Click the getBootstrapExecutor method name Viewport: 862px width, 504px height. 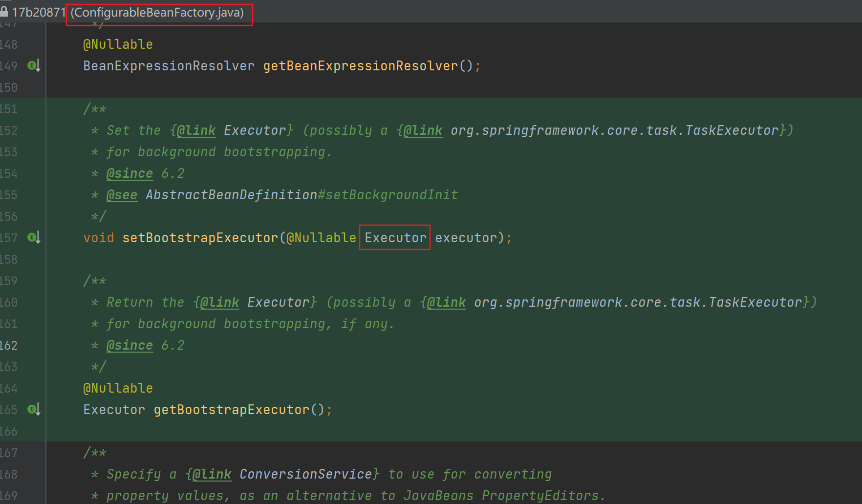(232, 410)
